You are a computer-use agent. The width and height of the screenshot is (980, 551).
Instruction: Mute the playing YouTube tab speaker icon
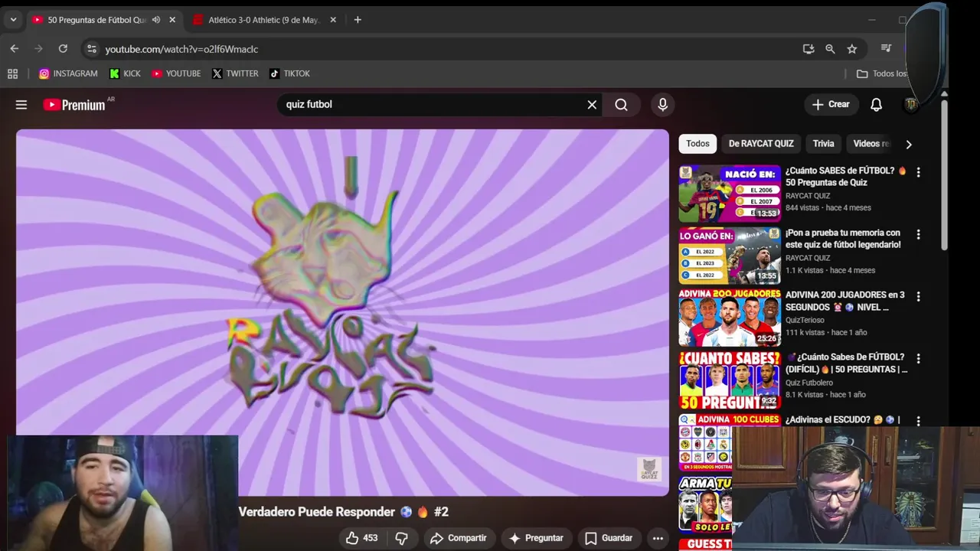tap(156, 20)
